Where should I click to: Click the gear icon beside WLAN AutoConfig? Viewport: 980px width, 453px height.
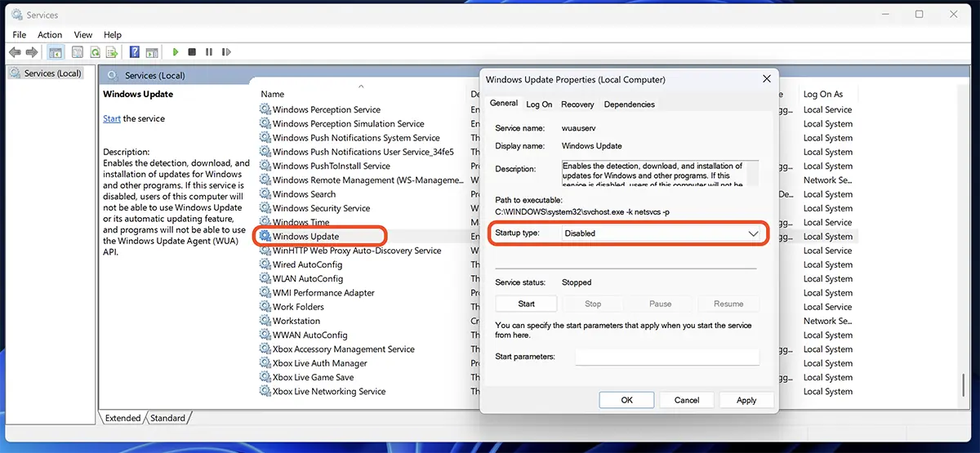[x=265, y=278]
